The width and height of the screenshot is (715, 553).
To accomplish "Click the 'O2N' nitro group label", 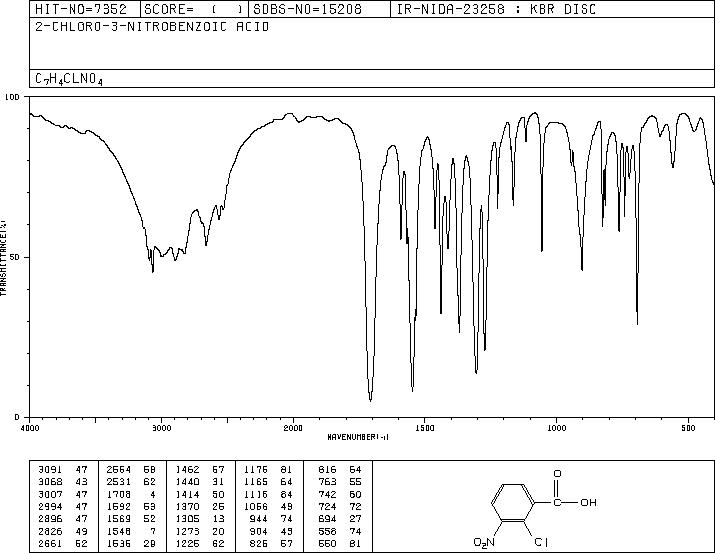I will click(x=483, y=543).
